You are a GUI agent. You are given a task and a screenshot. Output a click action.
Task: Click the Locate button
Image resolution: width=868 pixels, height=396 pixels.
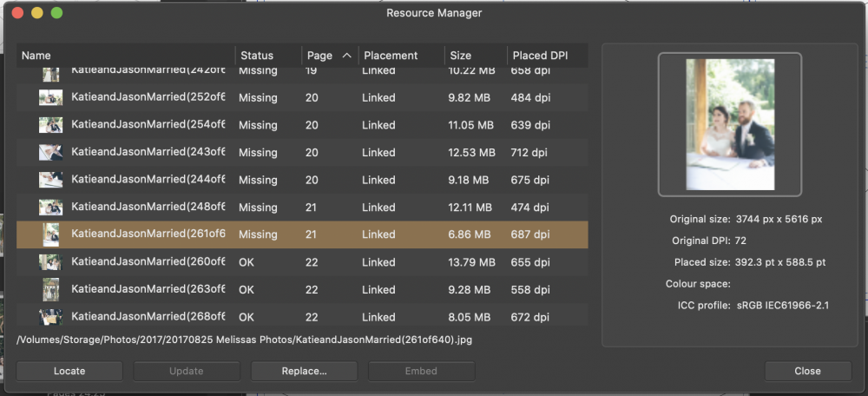coord(69,371)
